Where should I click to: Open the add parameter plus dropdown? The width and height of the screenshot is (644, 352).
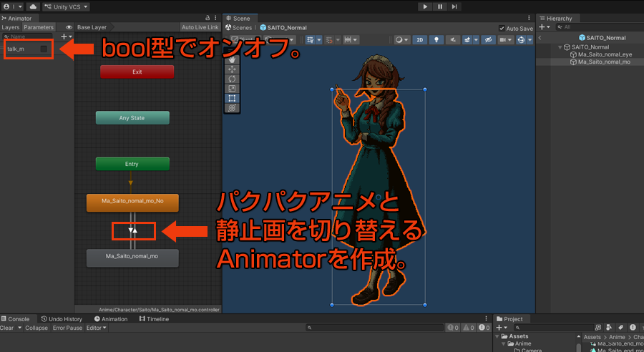click(x=66, y=36)
